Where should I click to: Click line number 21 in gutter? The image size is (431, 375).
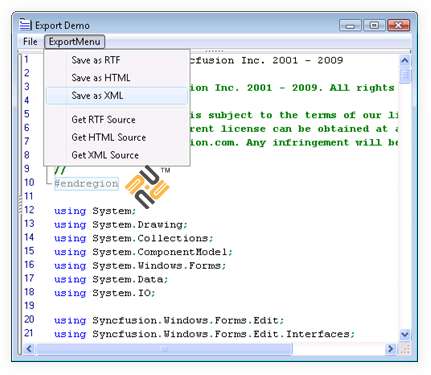click(x=29, y=333)
